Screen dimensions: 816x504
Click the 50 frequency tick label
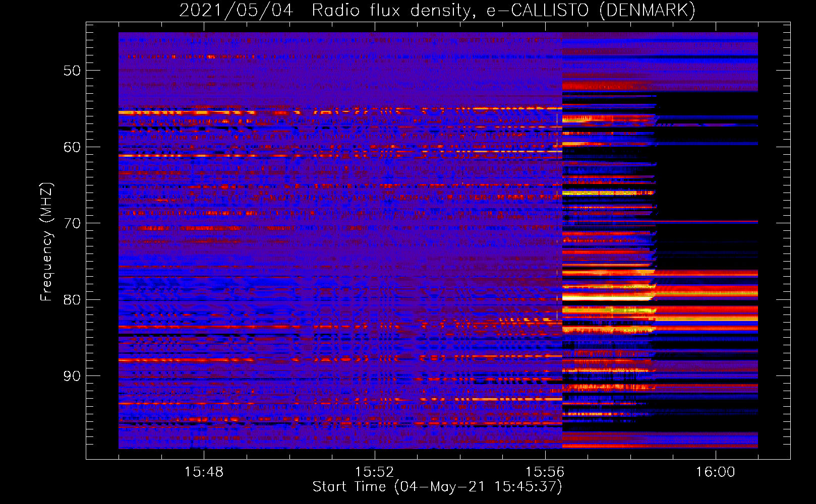click(72, 71)
